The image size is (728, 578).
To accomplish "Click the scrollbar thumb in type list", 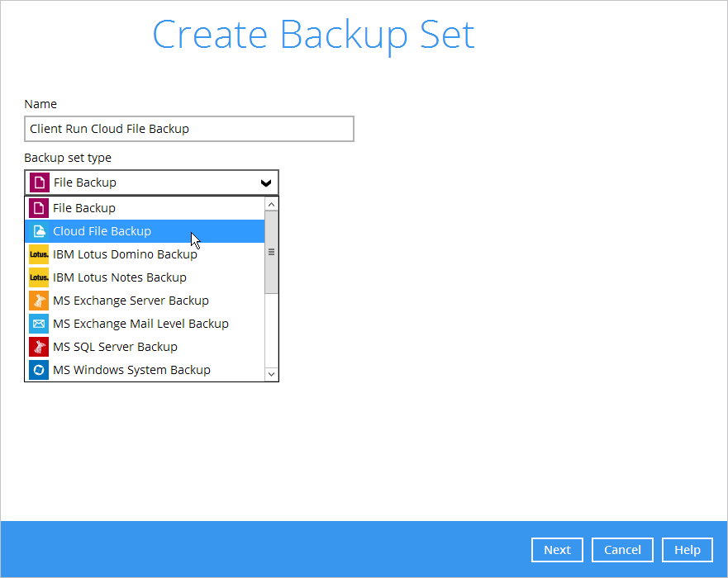I will pos(272,252).
